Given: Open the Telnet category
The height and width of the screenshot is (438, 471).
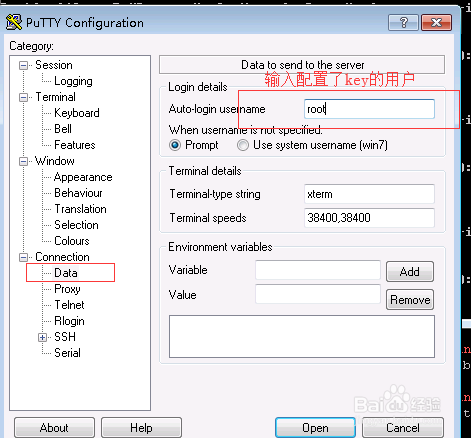Looking at the screenshot, I should click(x=69, y=305).
